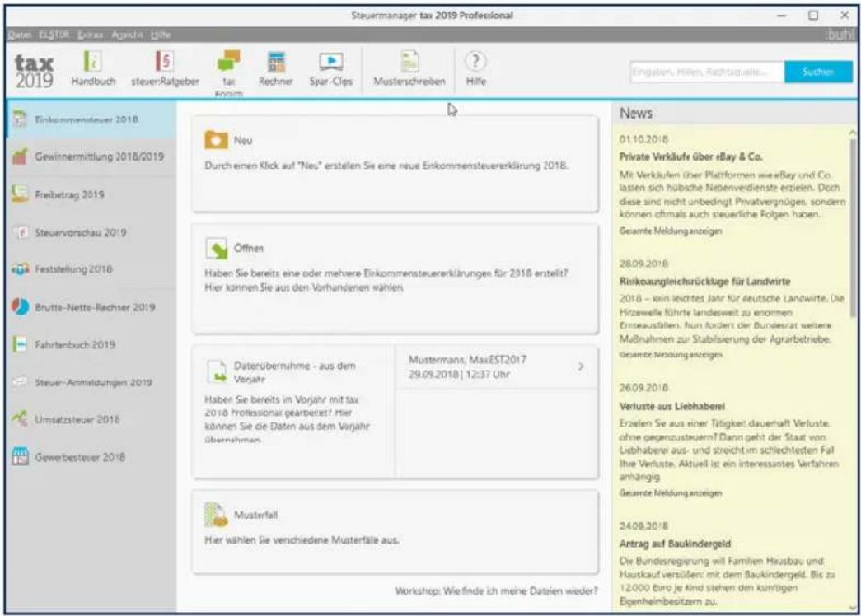
Task: Click the News panel scrollbar thumb
Action: tap(852, 228)
